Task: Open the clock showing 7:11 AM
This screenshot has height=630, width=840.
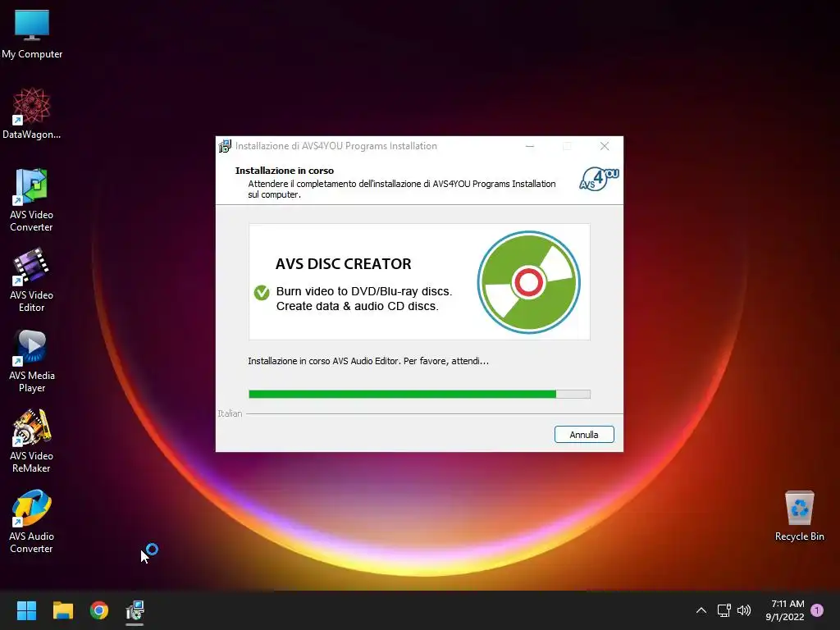Action: tap(785, 610)
